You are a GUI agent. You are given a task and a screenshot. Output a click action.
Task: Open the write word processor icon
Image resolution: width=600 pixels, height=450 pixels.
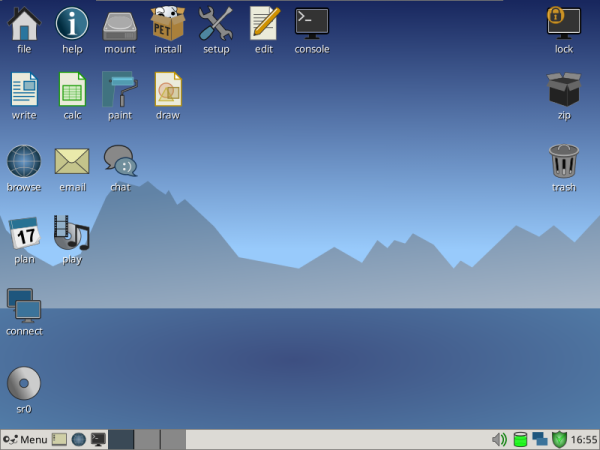click(x=24, y=90)
